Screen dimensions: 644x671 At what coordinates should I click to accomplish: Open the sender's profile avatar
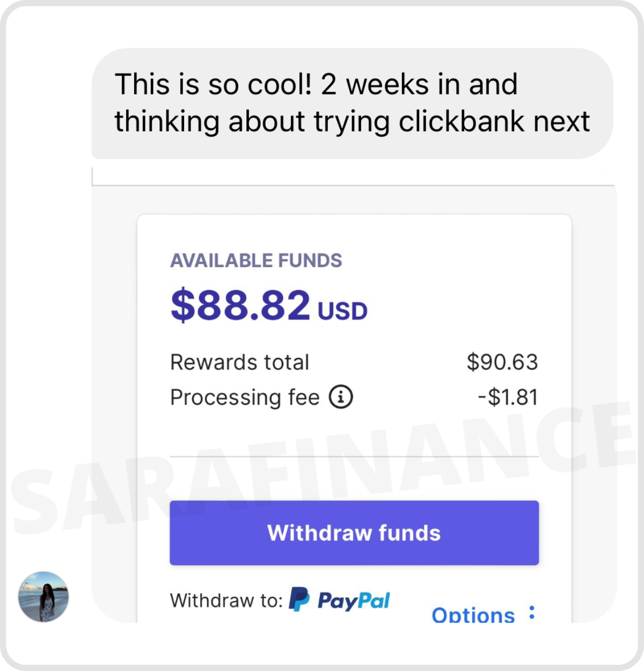(43, 596)
